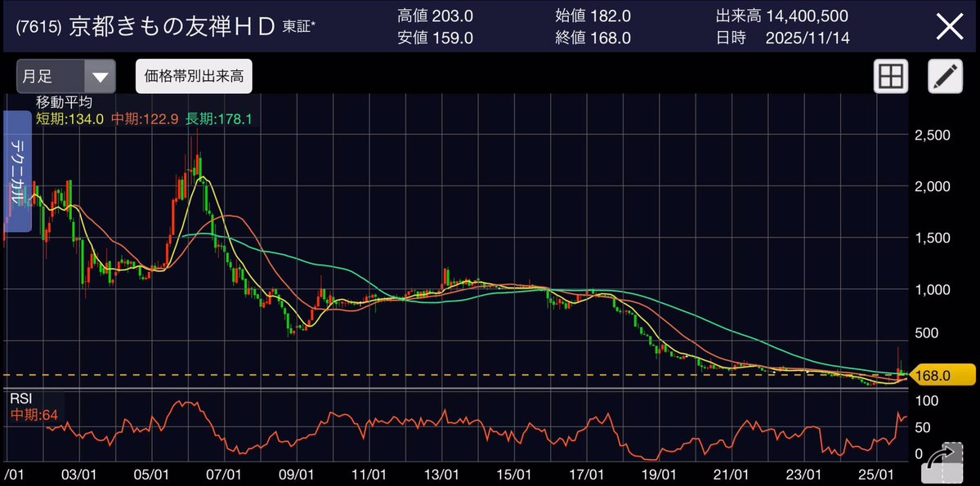Tap the rotate screen arrow icon
This screenshot has height=486, width=980.
tap(942, 462)
